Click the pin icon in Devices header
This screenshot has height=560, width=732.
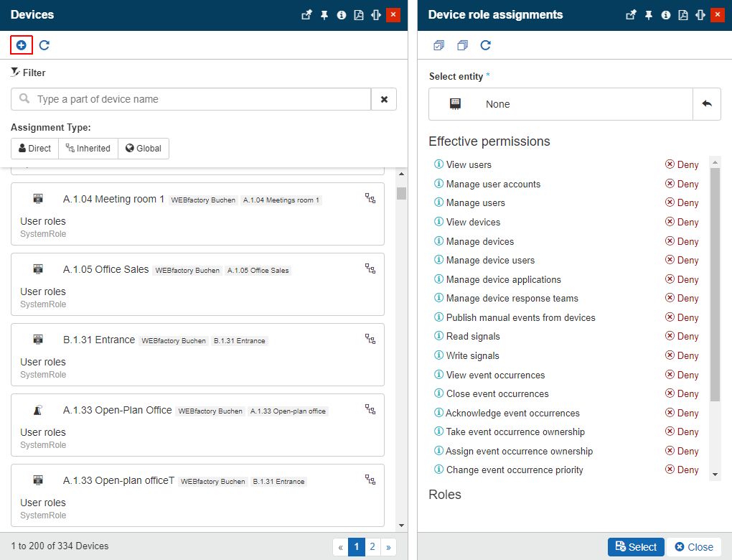[x=324, y=15]
